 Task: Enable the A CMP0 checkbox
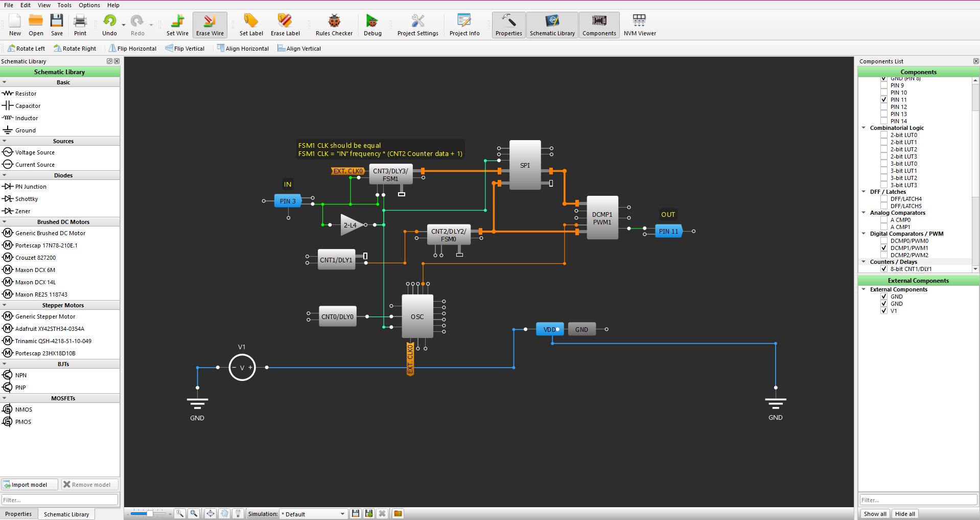click(x=884, y=220)
